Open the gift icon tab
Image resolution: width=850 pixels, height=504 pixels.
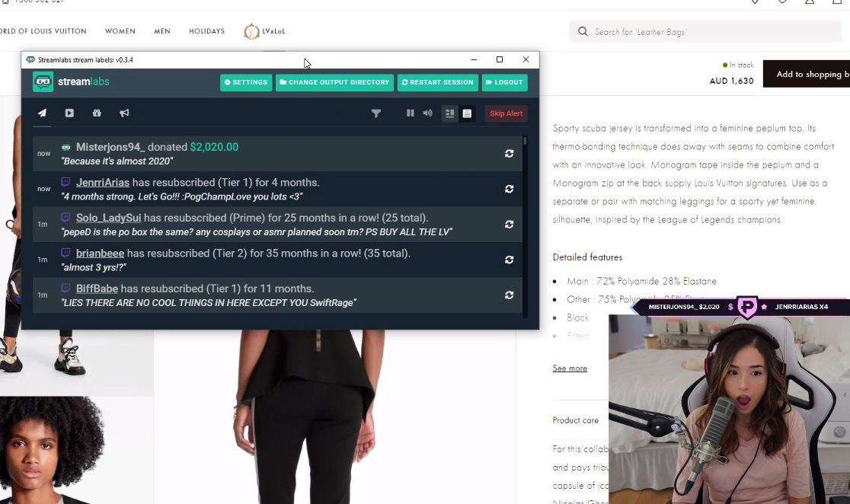coord(97,113)
